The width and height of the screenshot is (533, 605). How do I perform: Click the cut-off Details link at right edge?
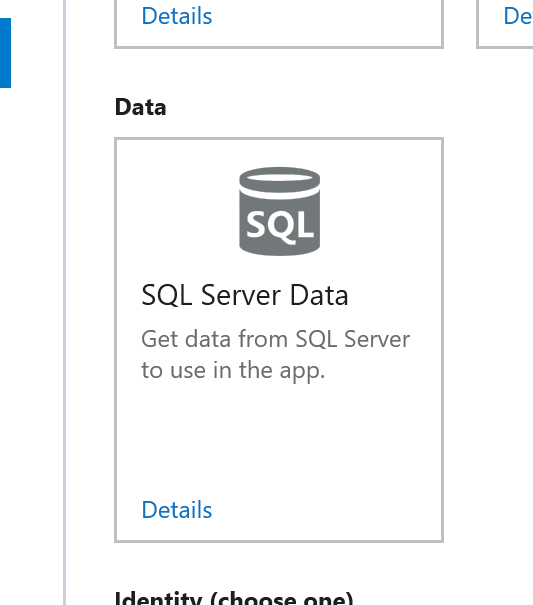coord(518,16)
